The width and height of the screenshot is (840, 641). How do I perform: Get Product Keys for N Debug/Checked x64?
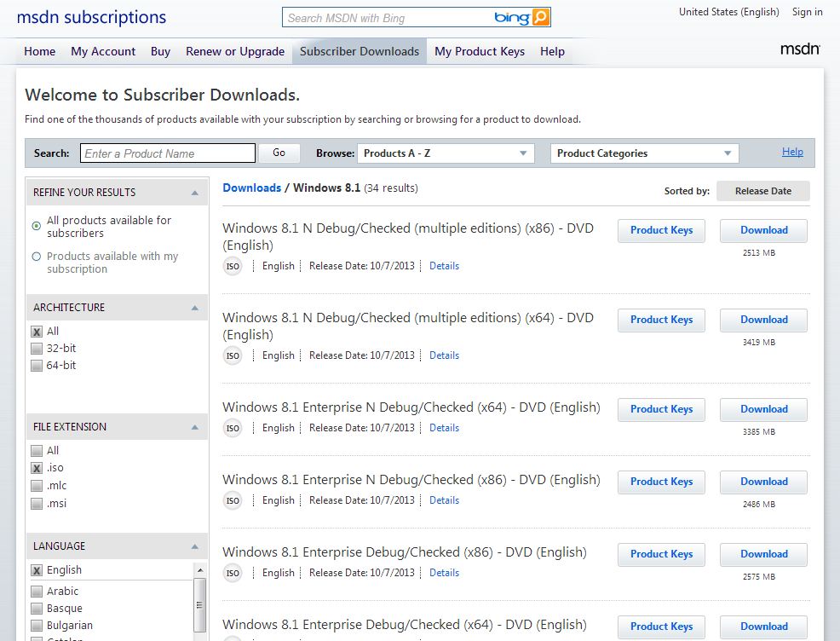pyautogui.click(x=661, y=320)
